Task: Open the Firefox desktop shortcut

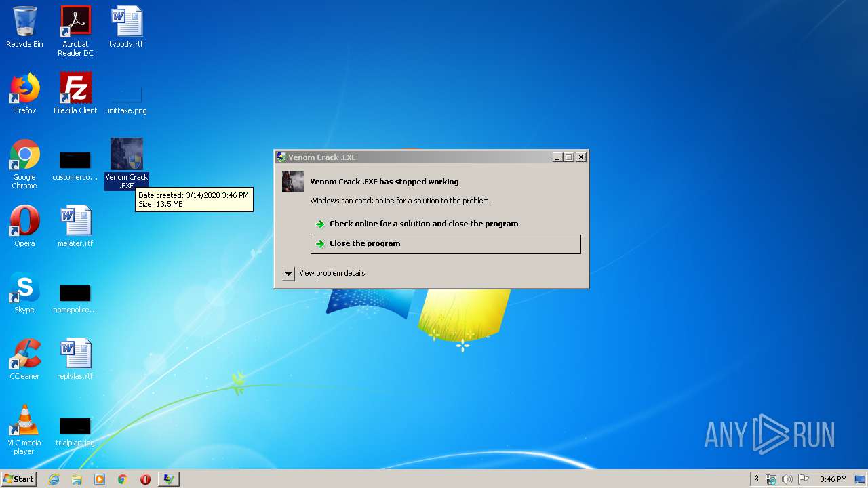Action: pyautogui.click(x=24, y=94)
